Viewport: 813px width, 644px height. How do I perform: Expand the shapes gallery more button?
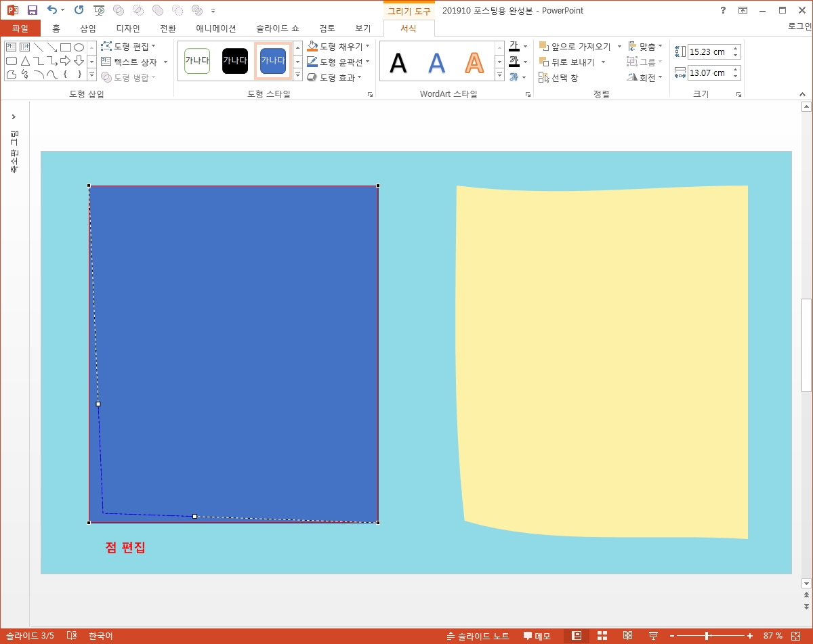point(92,74)
